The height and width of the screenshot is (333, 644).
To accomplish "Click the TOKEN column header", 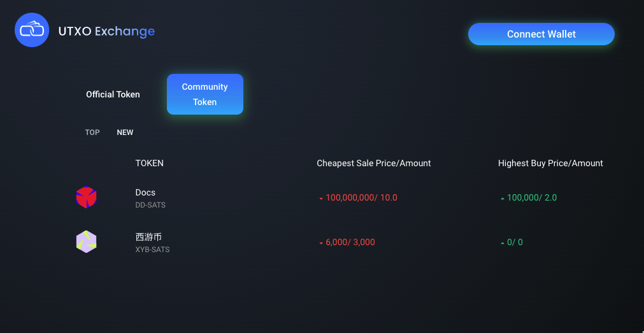I will (x=149, y=163).
